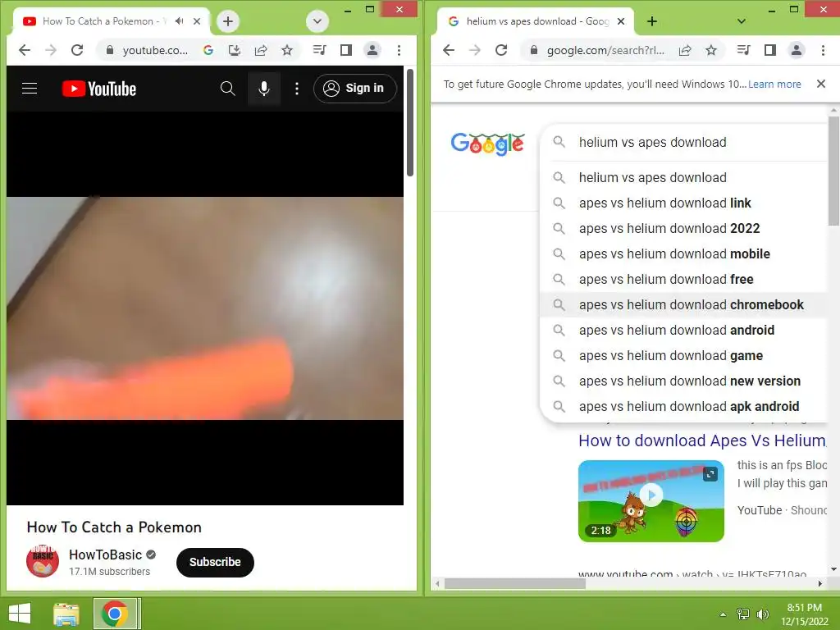Select suggestion helium vs apes download

point(683,177)
